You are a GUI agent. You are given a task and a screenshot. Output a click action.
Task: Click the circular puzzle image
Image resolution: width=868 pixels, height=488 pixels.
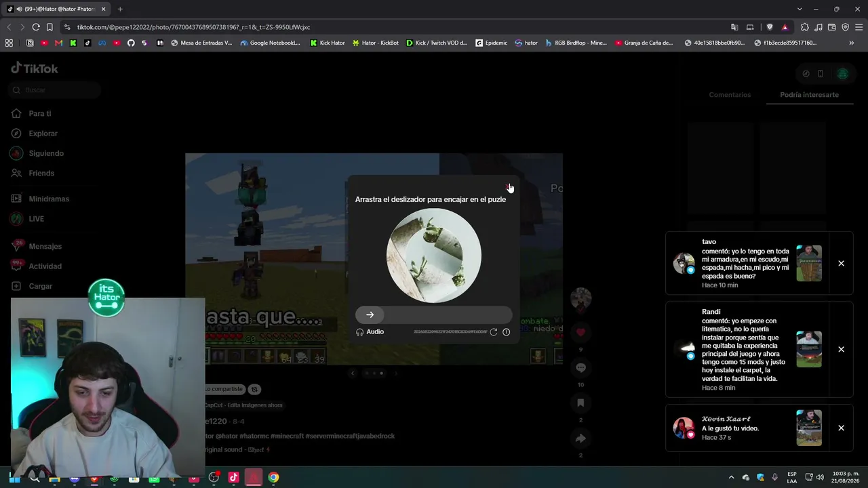click(x=434, y=256)
